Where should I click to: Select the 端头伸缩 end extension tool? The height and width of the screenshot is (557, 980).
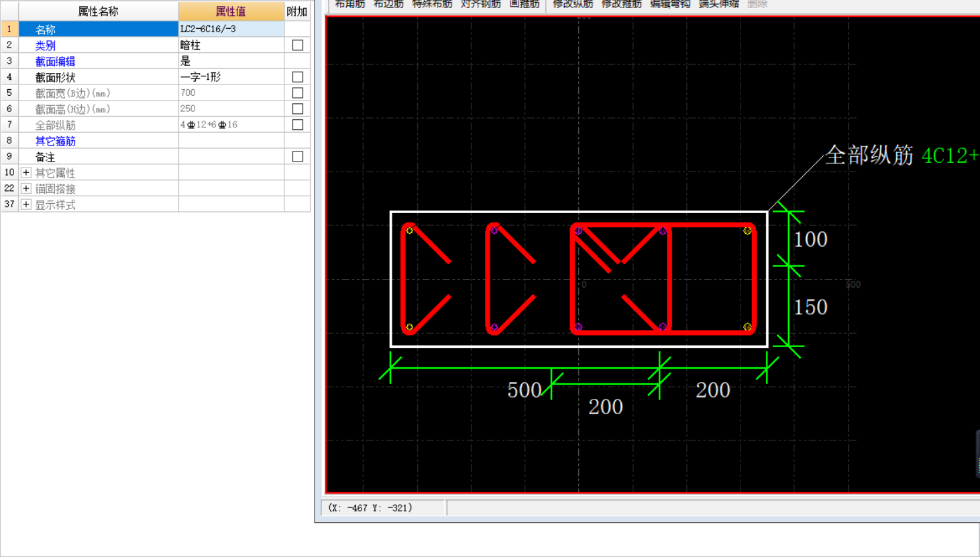pyautogui.click(x=718, y=4)
